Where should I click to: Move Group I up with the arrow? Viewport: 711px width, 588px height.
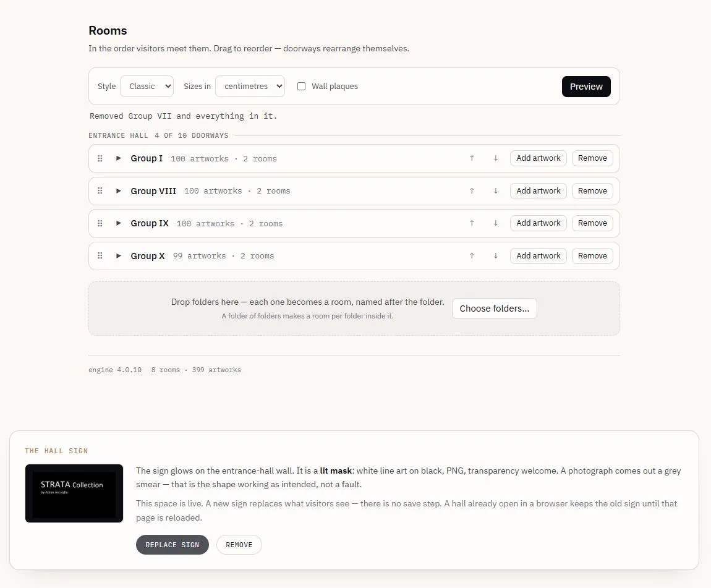[x=472, y=158]
